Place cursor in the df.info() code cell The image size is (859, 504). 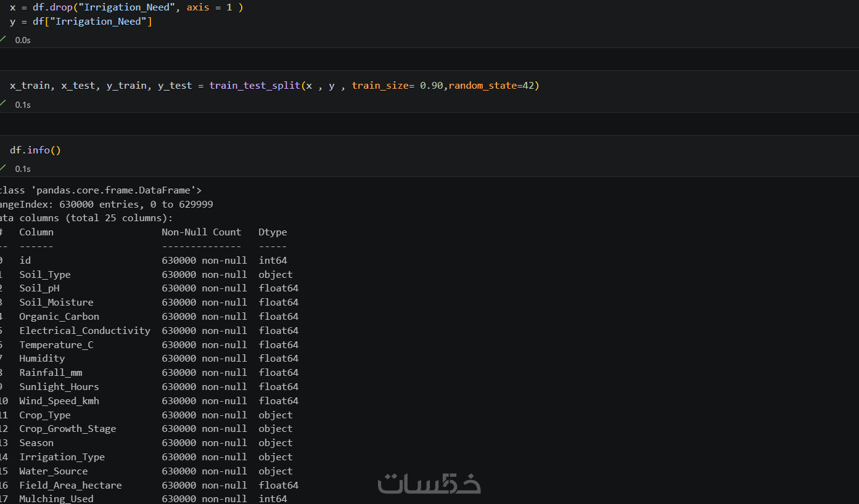point(35,150)
